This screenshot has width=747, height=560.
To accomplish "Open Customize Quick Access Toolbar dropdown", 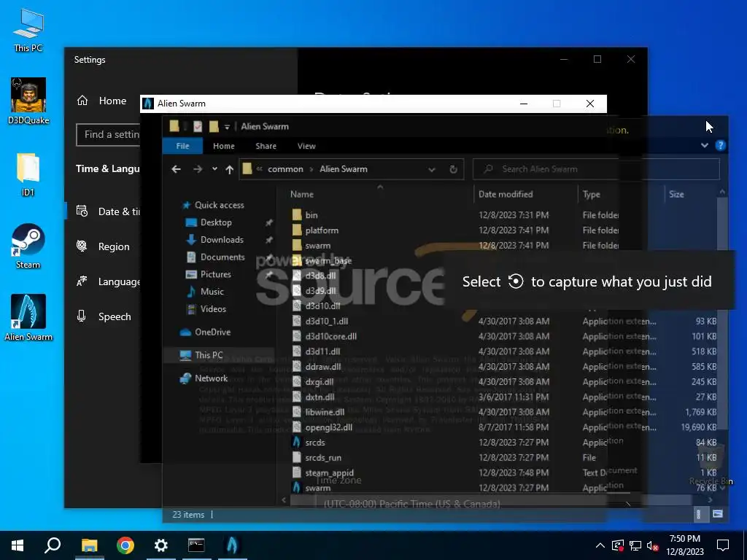I will [227, 127].
